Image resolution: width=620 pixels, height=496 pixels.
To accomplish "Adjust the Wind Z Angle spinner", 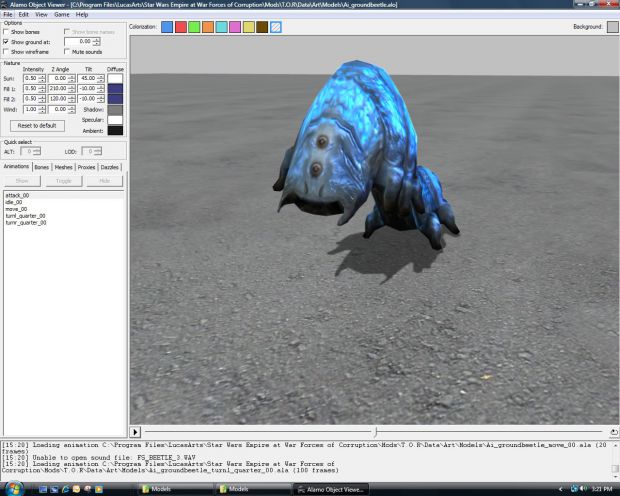I will tap(62, 109).
